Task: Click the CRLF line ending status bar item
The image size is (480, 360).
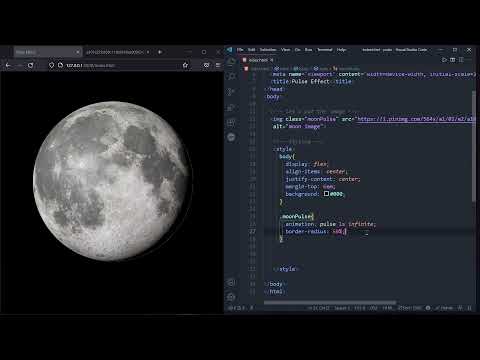Action: (373, 308)
